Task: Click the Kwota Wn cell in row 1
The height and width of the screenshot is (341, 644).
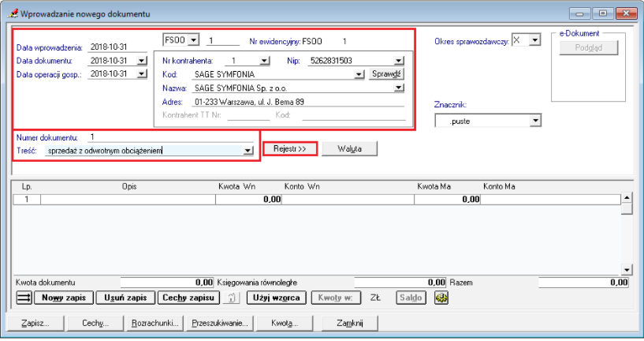Action: pos(248,200)
